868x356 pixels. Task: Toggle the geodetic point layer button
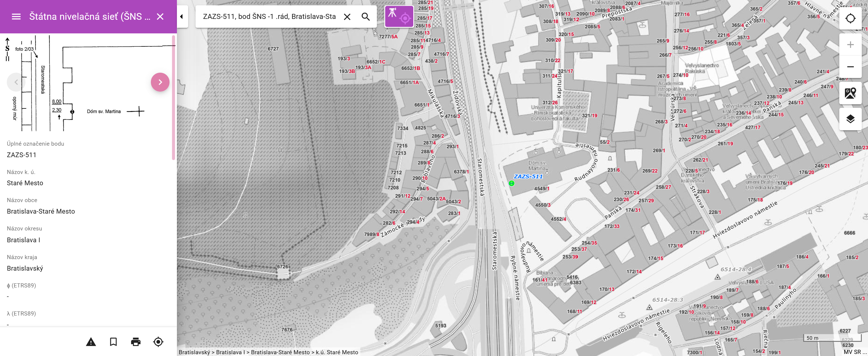pyautogui.click(x=399, y=17)
